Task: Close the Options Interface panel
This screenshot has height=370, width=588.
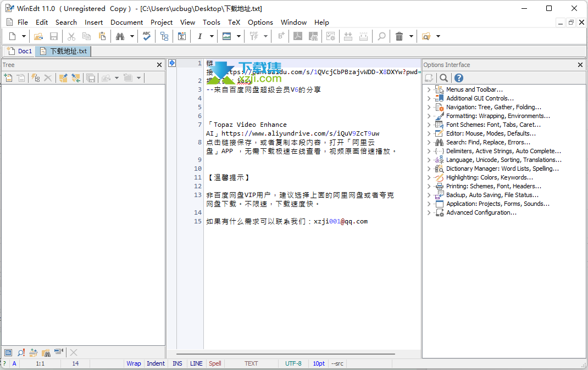Action: coord(580,65)
